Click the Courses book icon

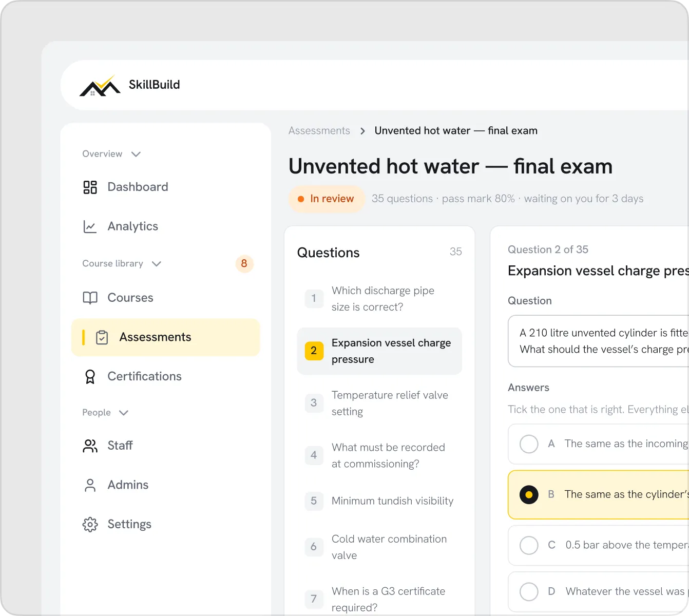90,298
